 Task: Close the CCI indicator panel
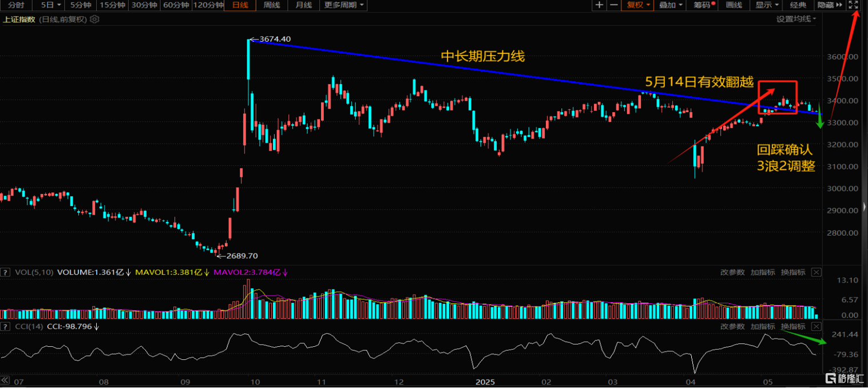(x=817, y=326)
